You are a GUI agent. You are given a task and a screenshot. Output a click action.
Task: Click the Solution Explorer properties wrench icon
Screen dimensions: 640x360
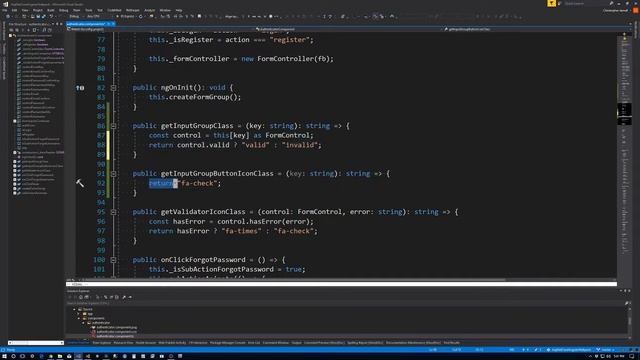124,297
